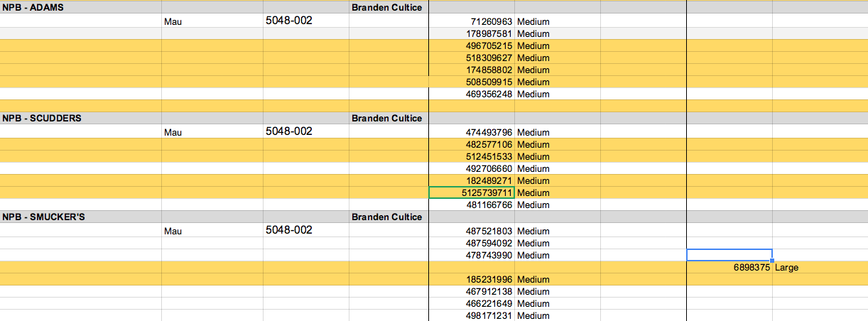This screenshot has width=868, height=321.
Task: Select 5048-002 cell under NPB - ADAMS
Action: 289,21
